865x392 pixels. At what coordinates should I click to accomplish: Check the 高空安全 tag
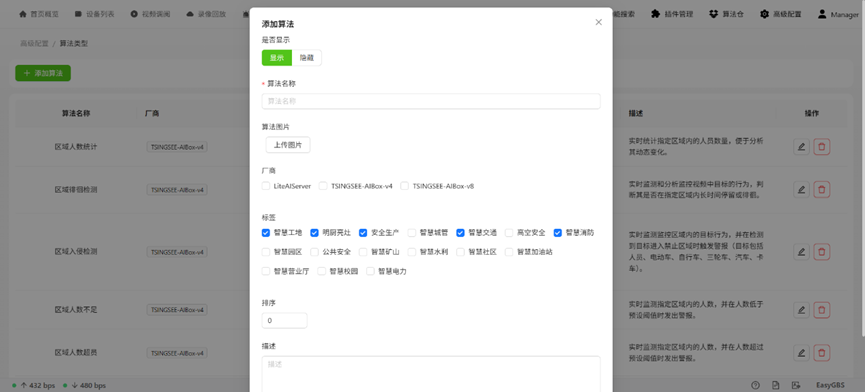point(509,233)
